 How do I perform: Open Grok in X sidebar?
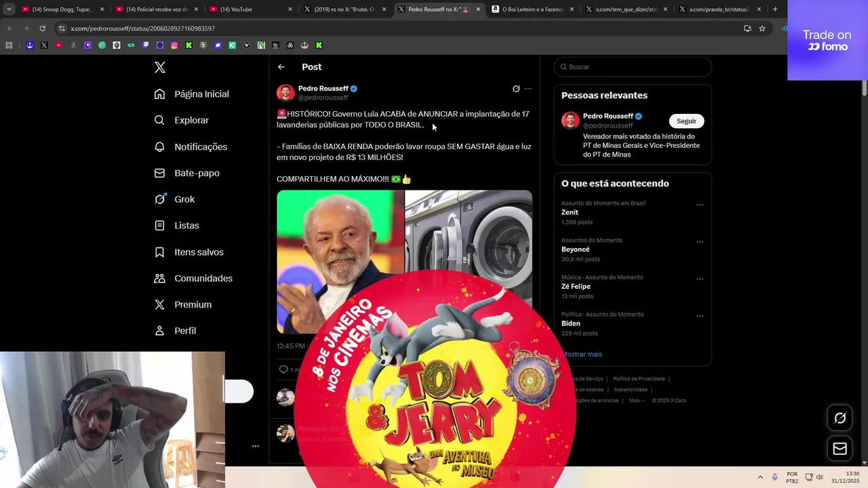point(174,199)
